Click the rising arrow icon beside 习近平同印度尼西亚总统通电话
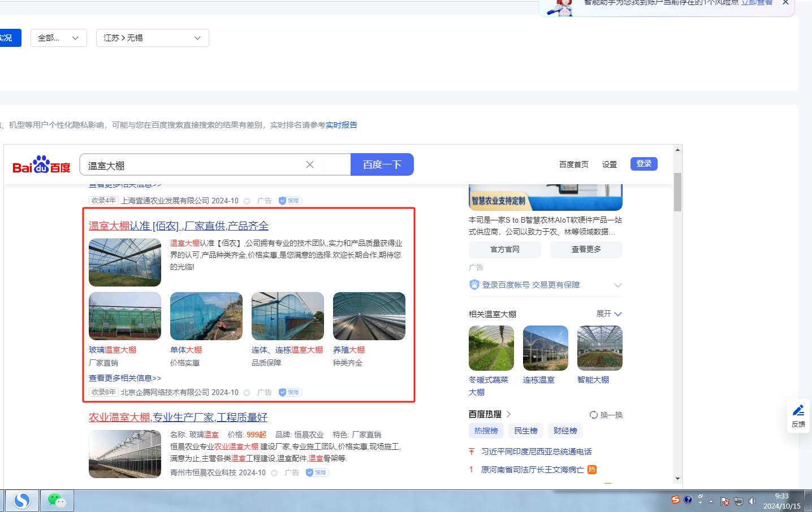812x512 pixels. [472, 452]
